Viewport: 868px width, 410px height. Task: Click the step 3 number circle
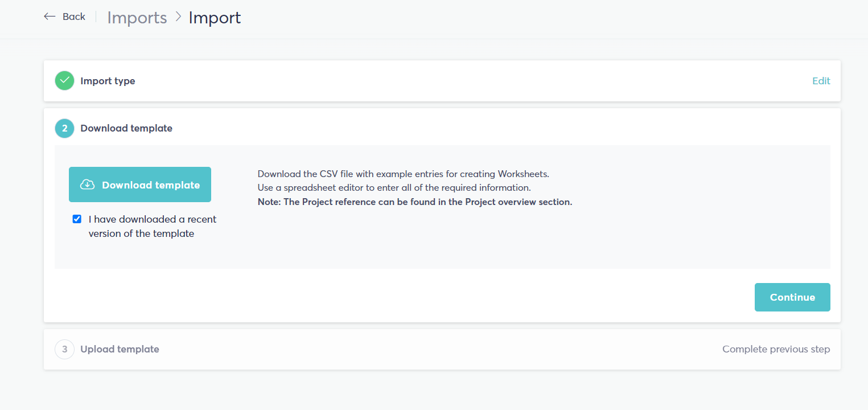[x=64, y=349]
